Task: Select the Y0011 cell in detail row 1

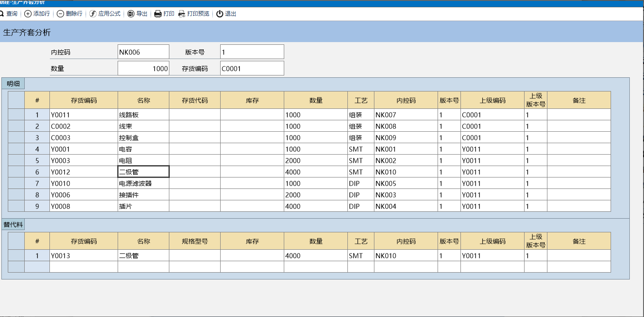Action: [83, 115]
